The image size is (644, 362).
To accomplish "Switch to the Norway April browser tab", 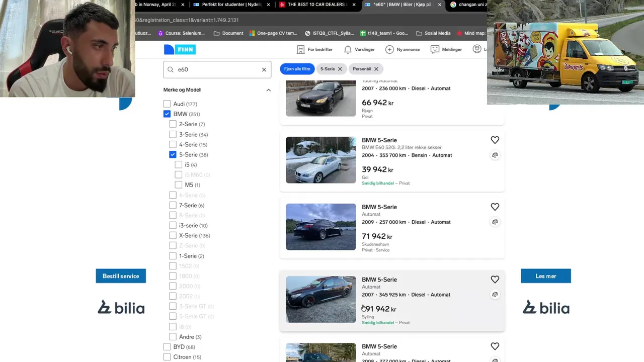I will (160, 5).
